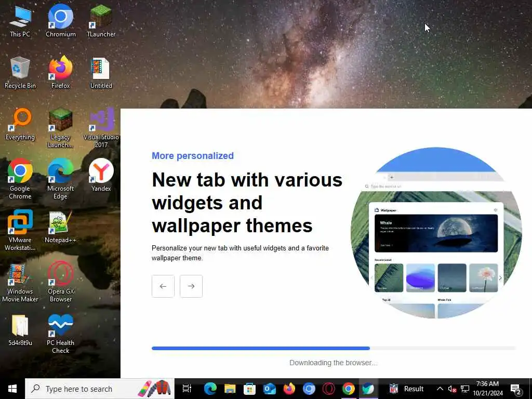Image resolution: width=532 pixels, height=399 pixels.
Task: Open Microsoft Store from the taskbar
Action: pos(250,389)
